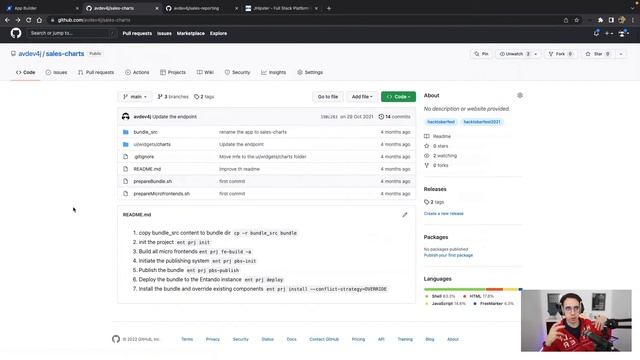Click the avdev4j owner link
640x360 pixels.
pyautogui.click(x=30, y=54)
